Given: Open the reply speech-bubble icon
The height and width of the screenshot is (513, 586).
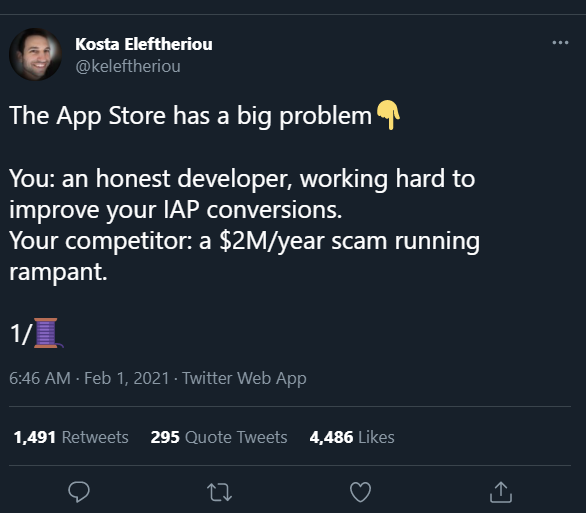Looking at the screenshot, I should (x=79, y=492).
